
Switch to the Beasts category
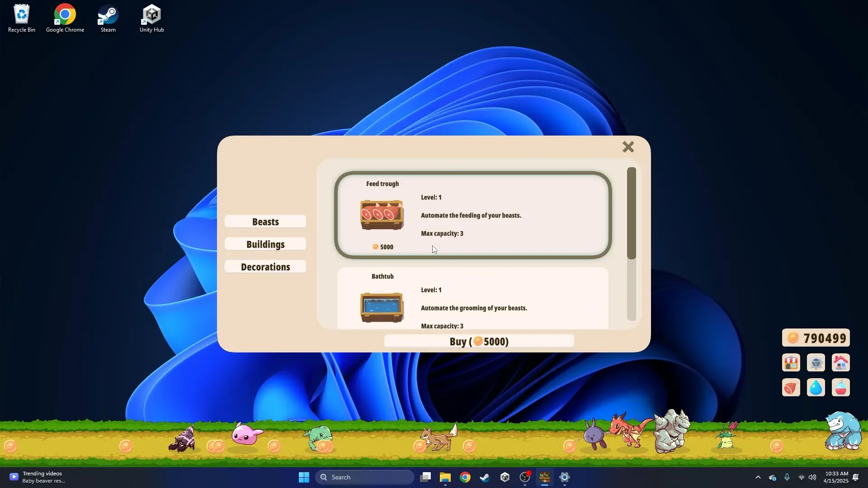[265, 221]
